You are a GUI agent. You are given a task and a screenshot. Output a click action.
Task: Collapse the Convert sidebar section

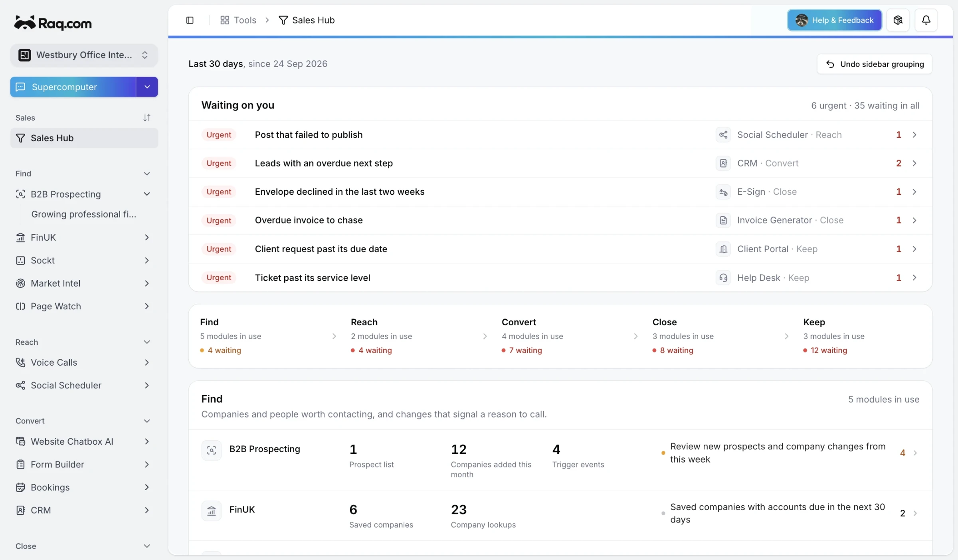tap(147, 421)
